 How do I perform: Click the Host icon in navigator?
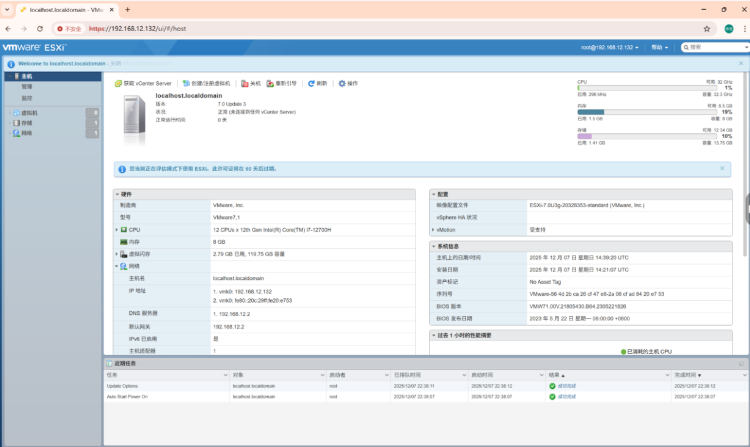point(17,76)
